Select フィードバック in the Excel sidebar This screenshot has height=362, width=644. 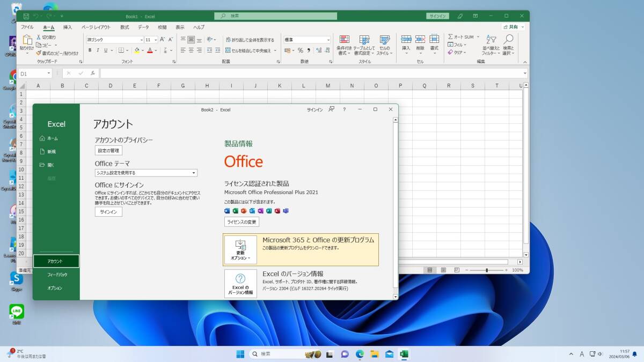point(57,275)
